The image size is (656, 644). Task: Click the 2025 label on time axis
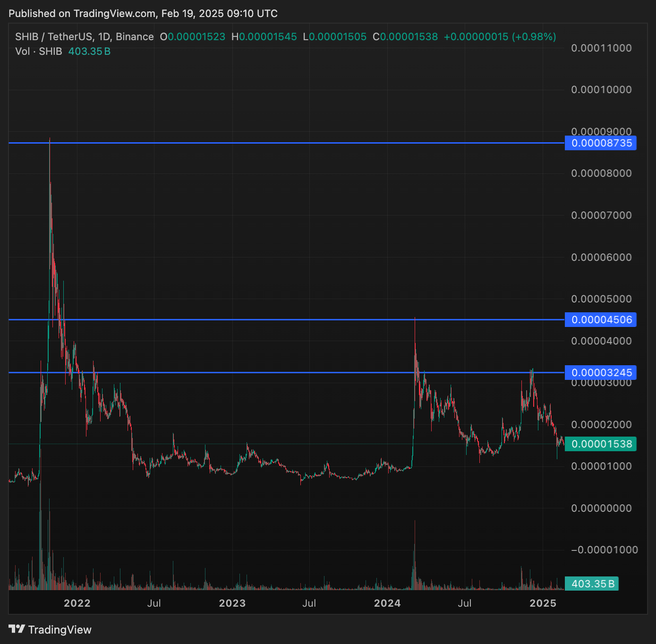(543, 603)
